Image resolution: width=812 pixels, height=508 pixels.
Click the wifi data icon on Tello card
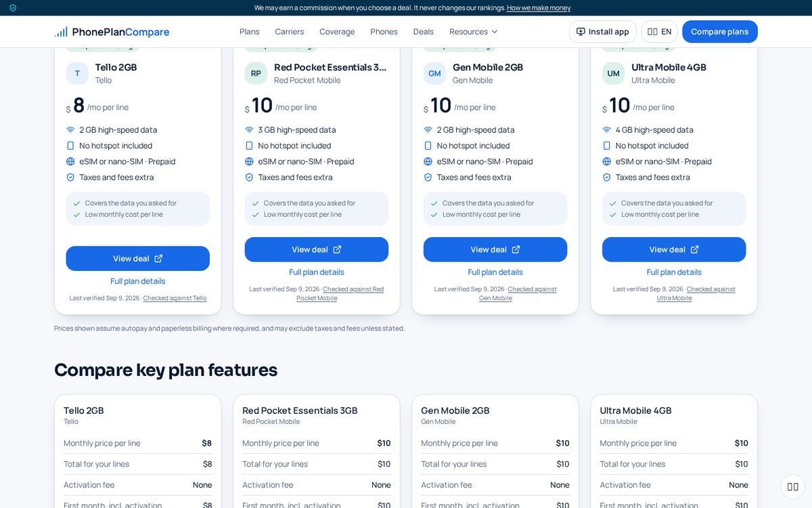(x=70, y=130)
